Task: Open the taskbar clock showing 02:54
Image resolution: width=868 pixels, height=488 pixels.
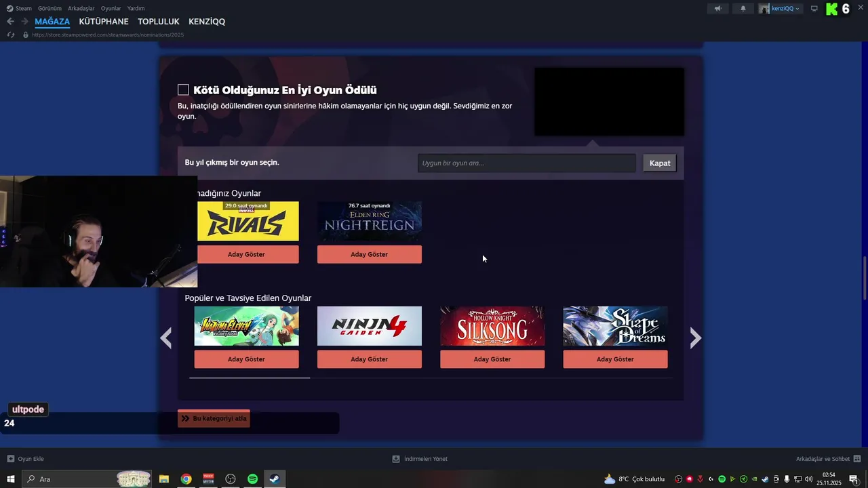Action: 829,479
